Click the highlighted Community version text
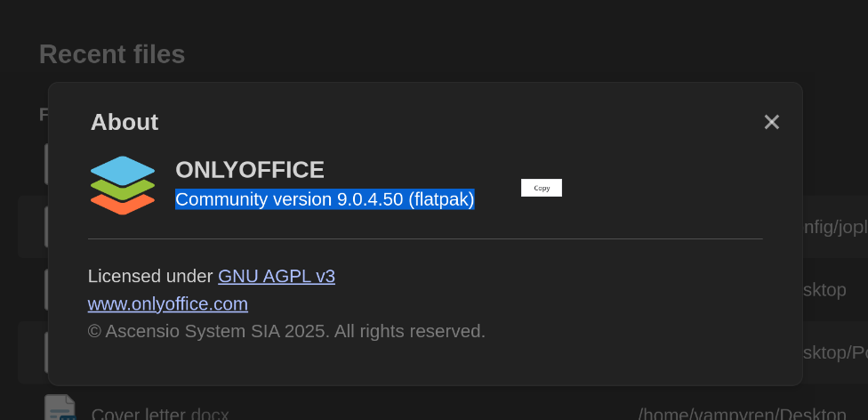868x420 pixels. point(325,199)
